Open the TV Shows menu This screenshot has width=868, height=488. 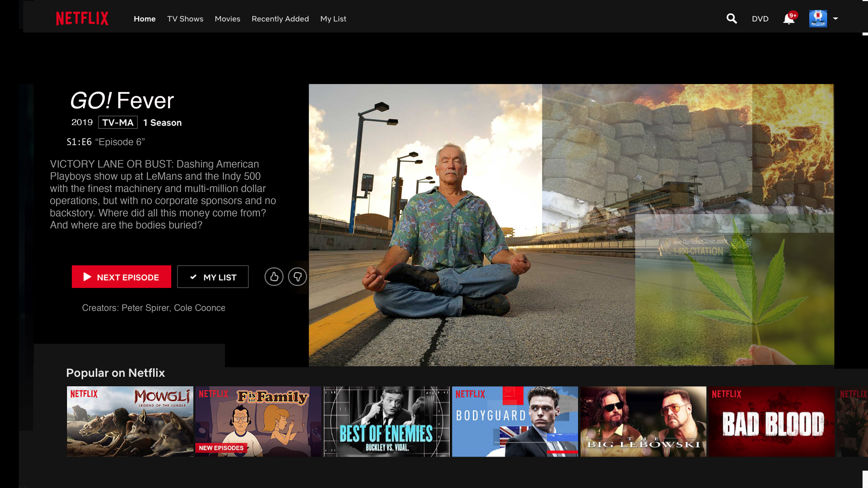[x=185, y=19]
